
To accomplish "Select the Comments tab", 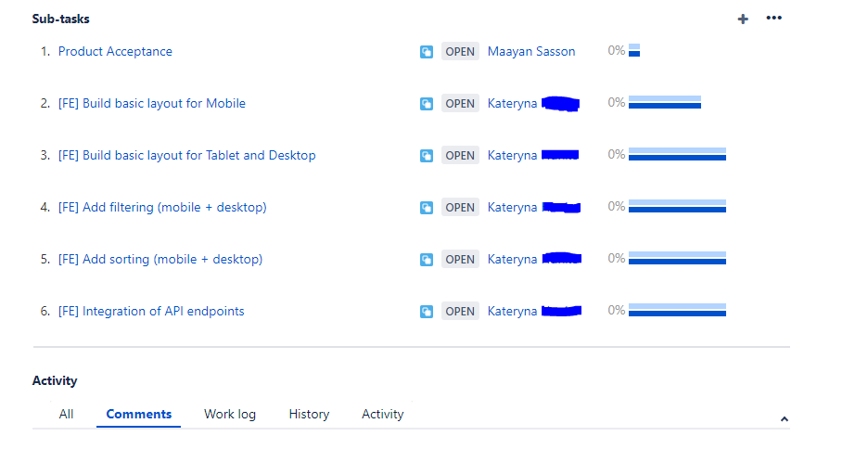I will pos(139,414).
